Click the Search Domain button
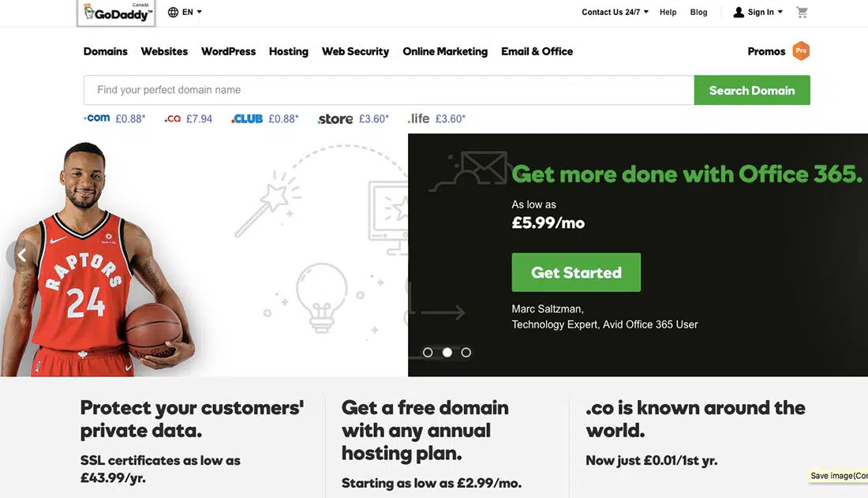Viewport: 868px width, 498px height. (751, 90)
